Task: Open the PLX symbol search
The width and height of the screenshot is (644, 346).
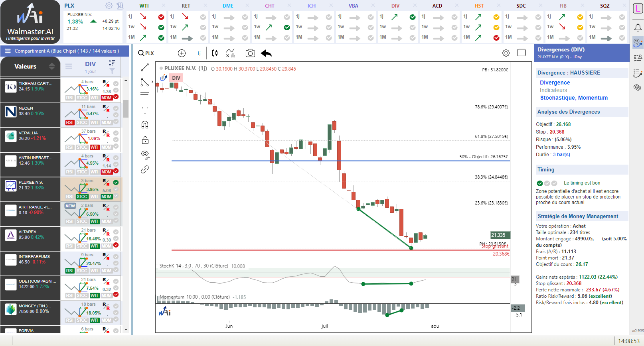Action: (146, 53)
